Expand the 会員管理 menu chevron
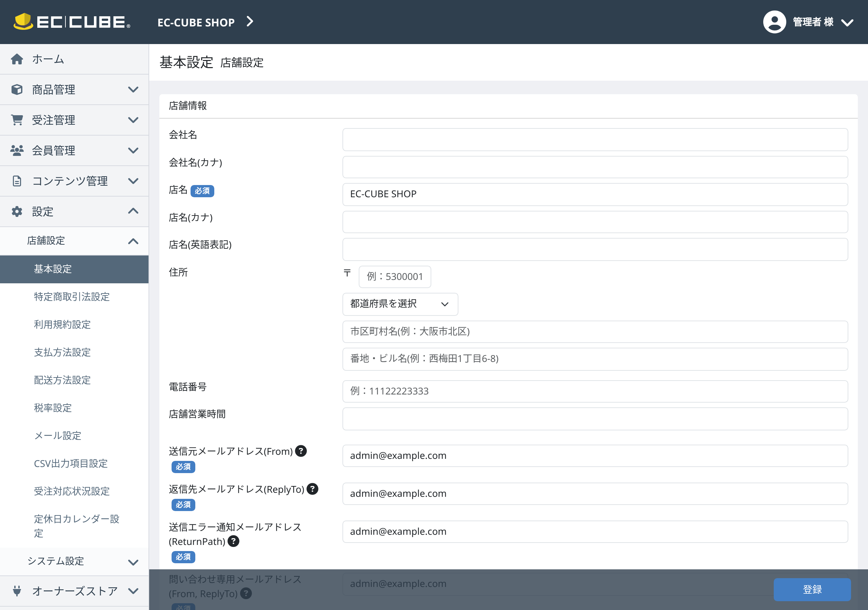Viewport: 868px width, 610px height. [133, 150]
